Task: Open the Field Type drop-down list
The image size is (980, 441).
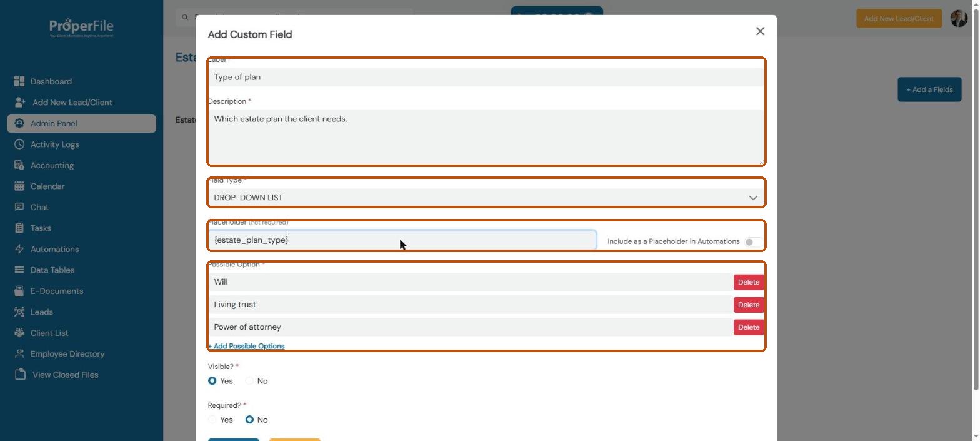Action: 486,198
